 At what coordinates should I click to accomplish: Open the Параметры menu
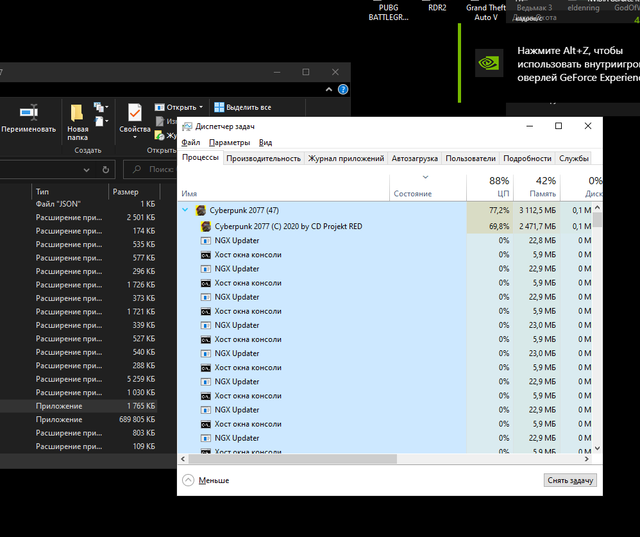click(229, 143)
